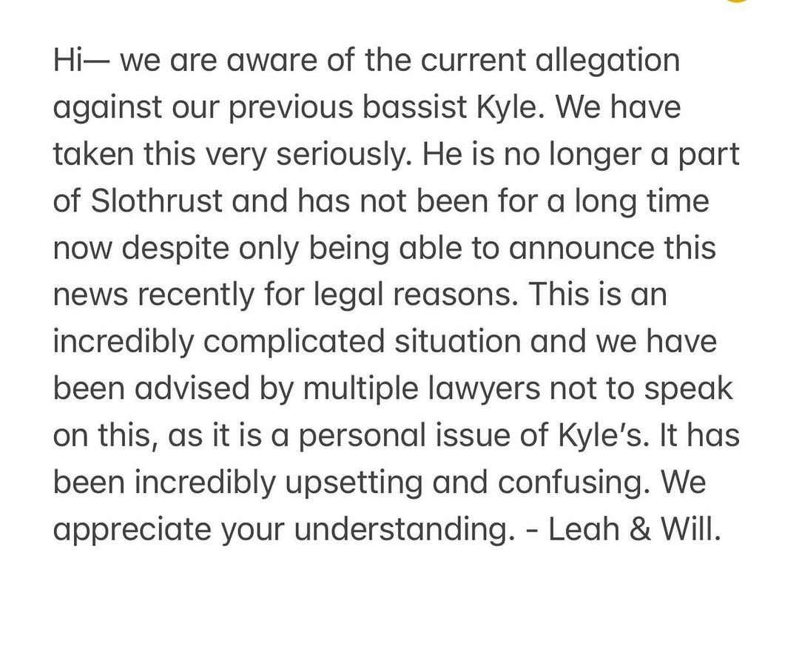The height and width of the screenshot is (672, 799).
Task: Click the word "complicated"
Action: point(293,342)
